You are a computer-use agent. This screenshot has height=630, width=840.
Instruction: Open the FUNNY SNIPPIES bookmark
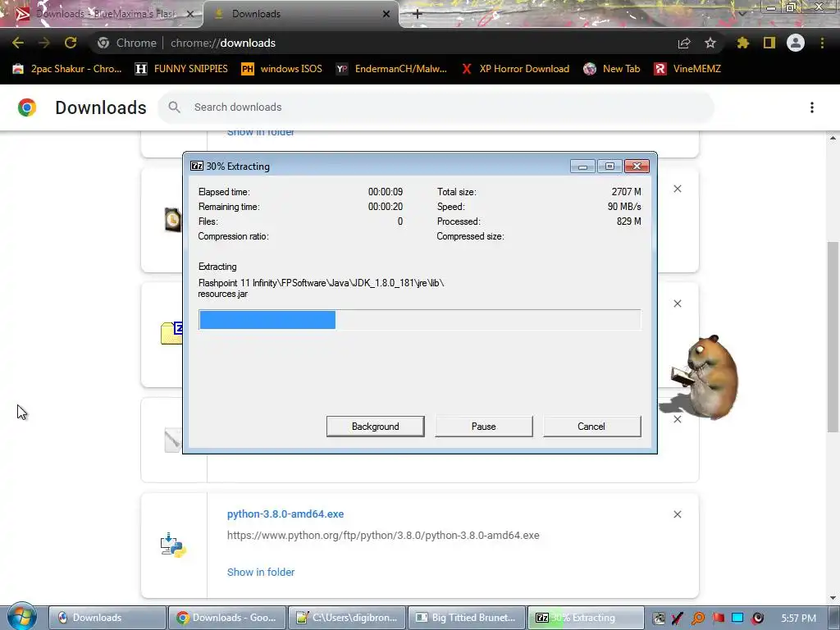181,69
